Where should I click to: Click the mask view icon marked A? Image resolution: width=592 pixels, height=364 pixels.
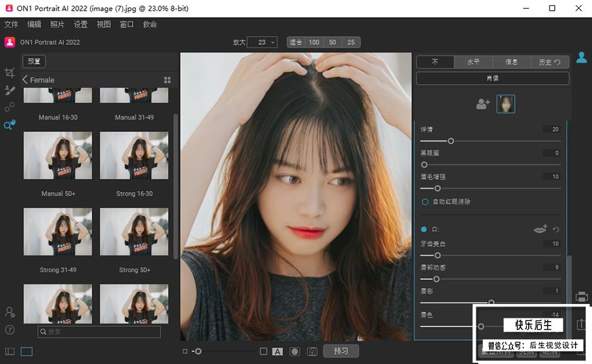tap(277, 351)
